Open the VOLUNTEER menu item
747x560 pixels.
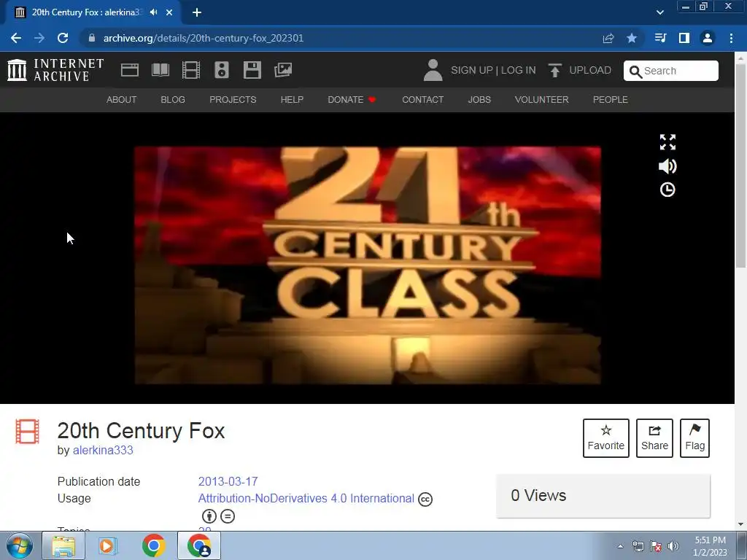(542, 99)
